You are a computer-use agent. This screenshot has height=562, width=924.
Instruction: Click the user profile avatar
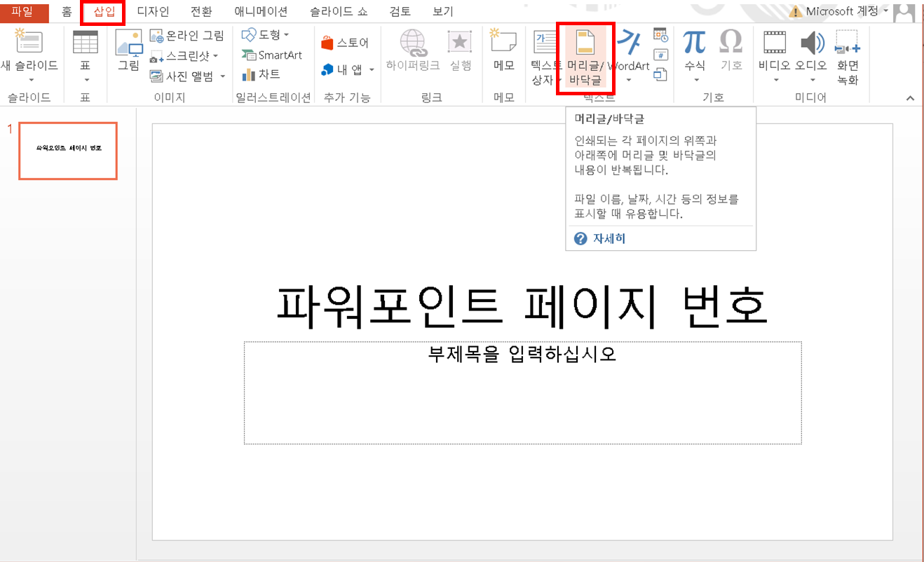(905, 12)
